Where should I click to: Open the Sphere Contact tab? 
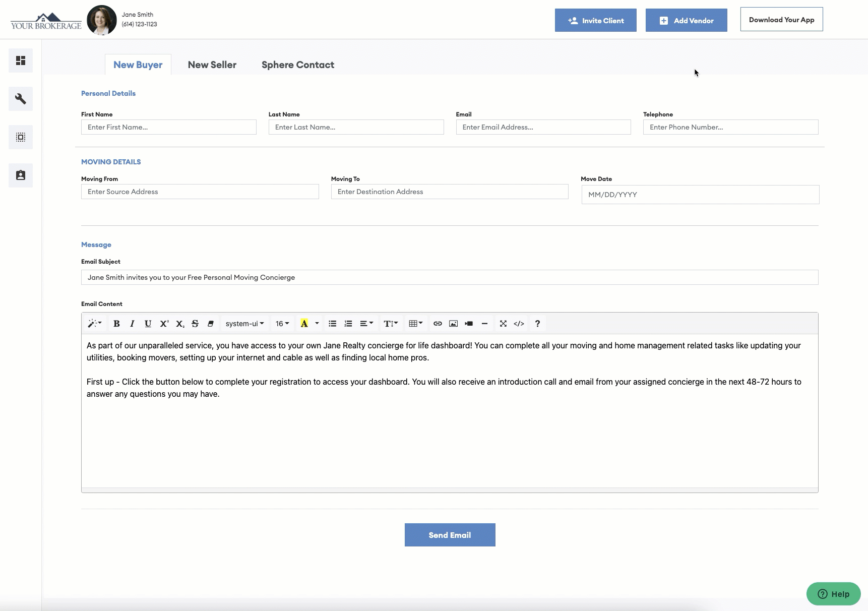(297, 65)
